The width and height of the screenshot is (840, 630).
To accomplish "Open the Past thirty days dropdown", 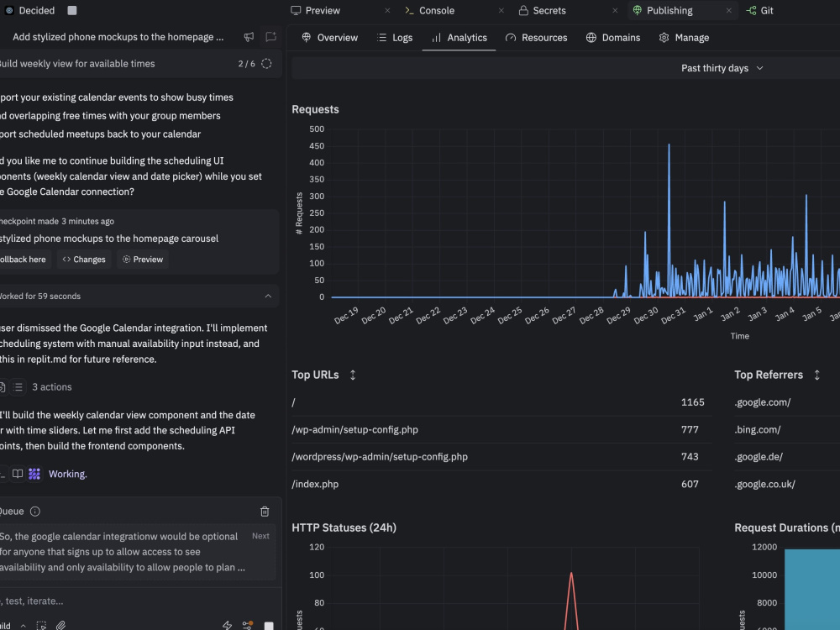I will point(722,68).
